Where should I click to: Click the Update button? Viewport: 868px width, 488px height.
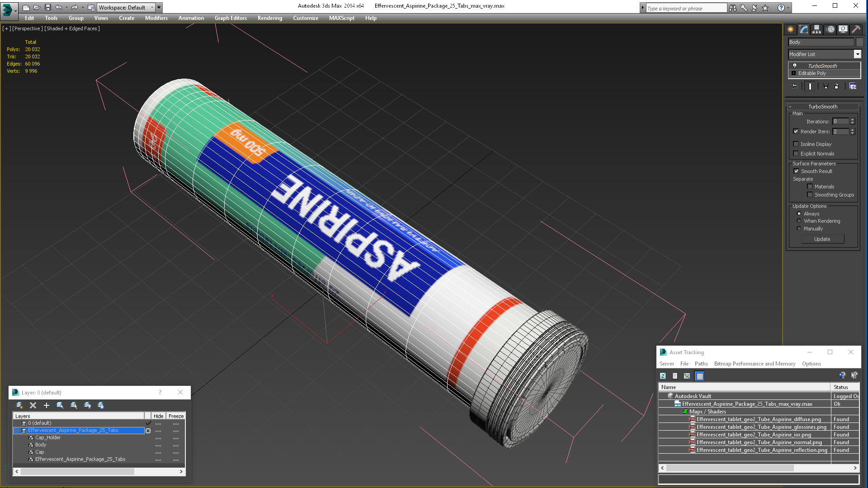coord(822,239)
